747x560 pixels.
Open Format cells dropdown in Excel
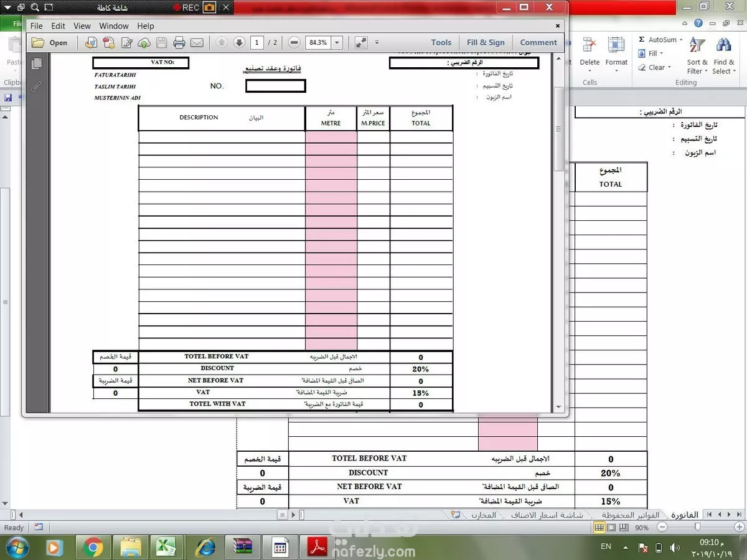point(616,55)
